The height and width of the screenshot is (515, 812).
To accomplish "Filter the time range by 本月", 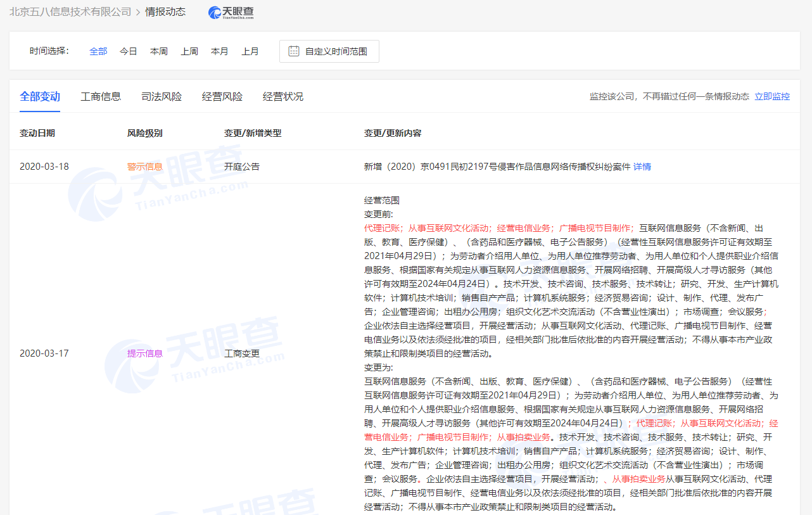I will pyautogui.click(x=220, y=51).
